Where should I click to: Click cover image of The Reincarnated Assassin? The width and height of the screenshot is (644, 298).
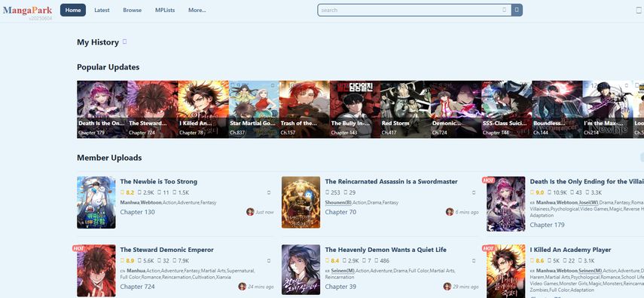tap(301, 202)
